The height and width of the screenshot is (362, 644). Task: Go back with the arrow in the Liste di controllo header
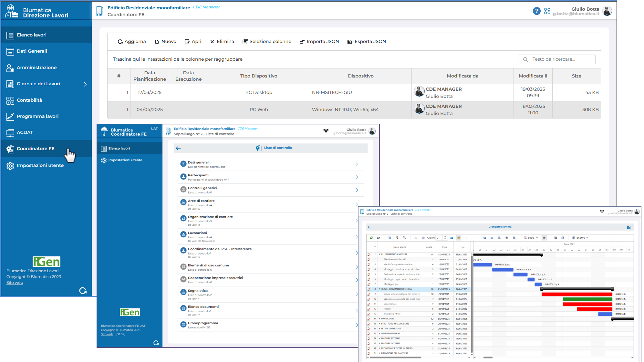[x=178, y=148]
